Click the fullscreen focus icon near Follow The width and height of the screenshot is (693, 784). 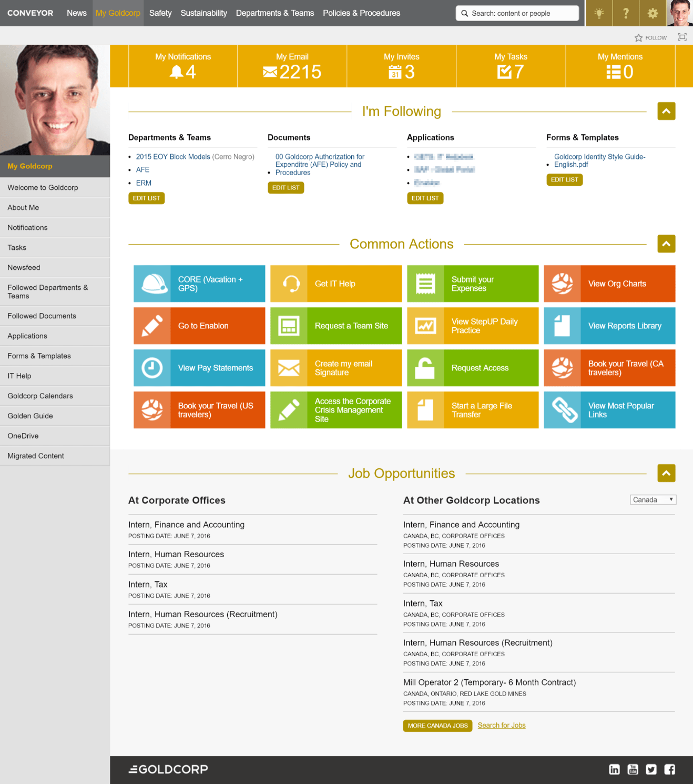(x=682, y=37)
